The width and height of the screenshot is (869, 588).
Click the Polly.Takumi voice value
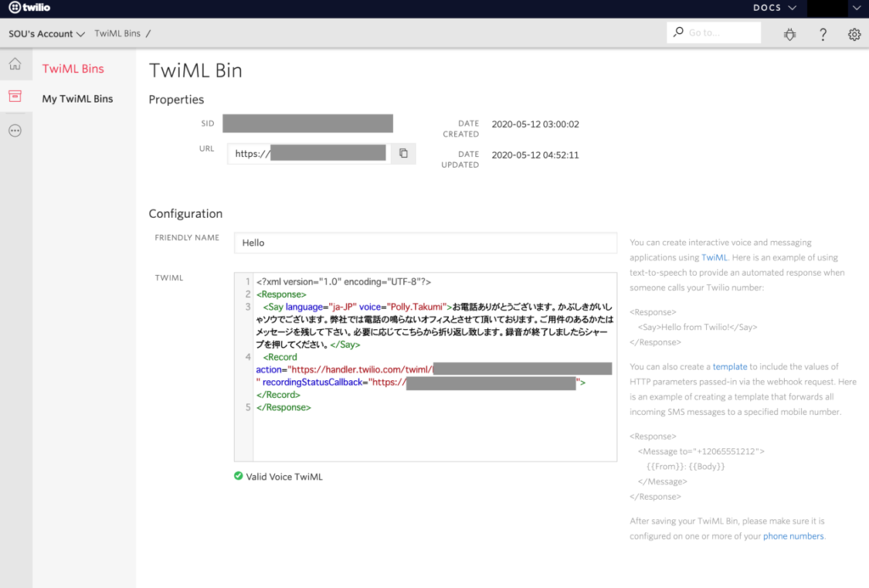pos(417,307)
